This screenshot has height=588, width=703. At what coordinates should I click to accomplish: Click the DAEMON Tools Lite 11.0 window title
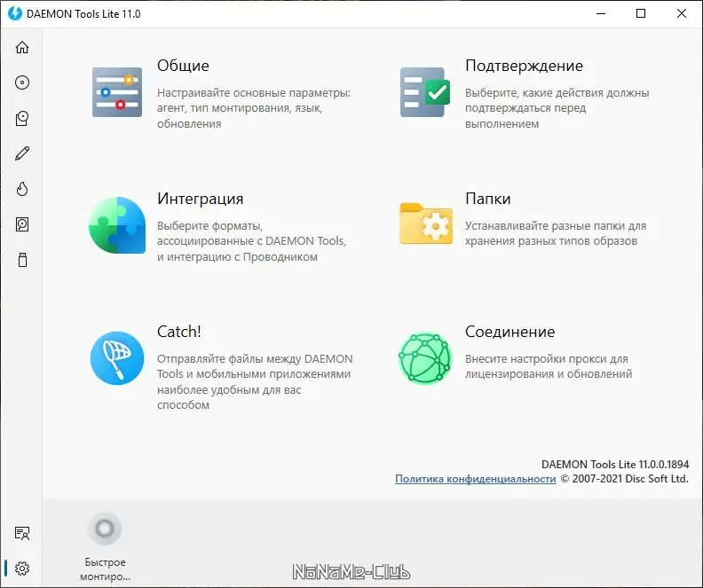tap(83, 14)
